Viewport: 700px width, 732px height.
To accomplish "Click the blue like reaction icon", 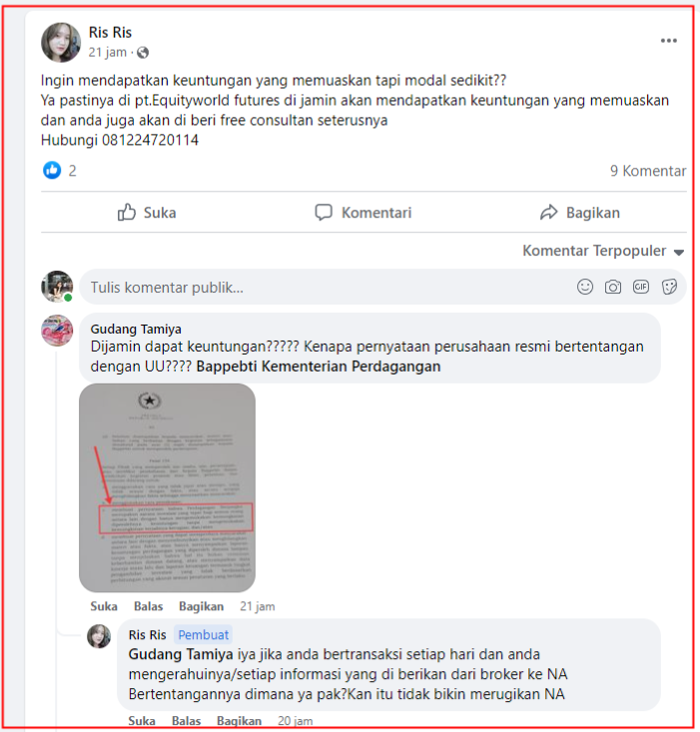I will 52,171.
